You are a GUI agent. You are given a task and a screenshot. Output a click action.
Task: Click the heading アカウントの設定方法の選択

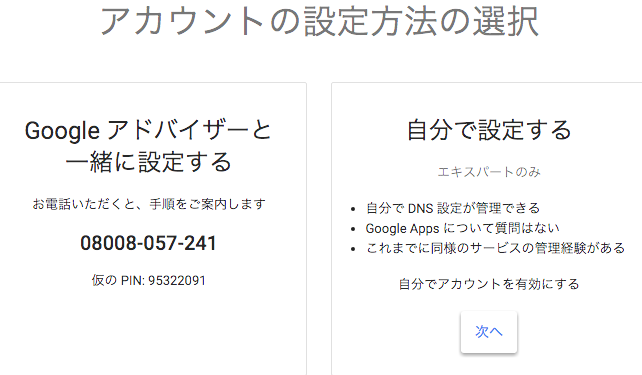click(x=319, y=20)
